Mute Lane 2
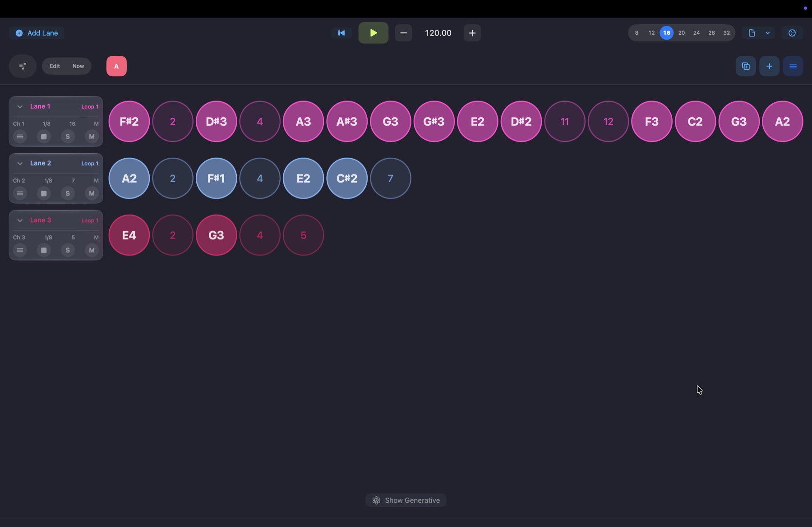Image resolution: width=812 pixels, height=527 pixels. pos(92,193)
